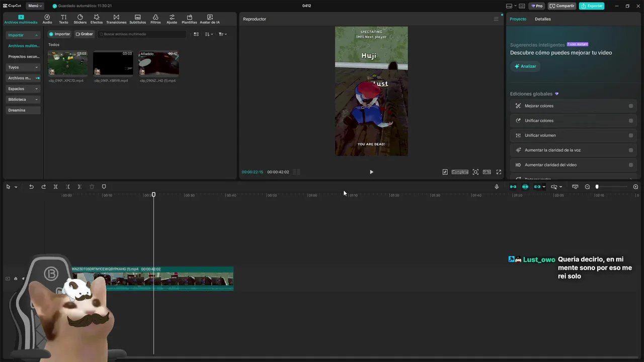Image resolution: width=644 pixels, height=362 pixels.
Task: Open the Filtros panel
Action: [155, 19]
